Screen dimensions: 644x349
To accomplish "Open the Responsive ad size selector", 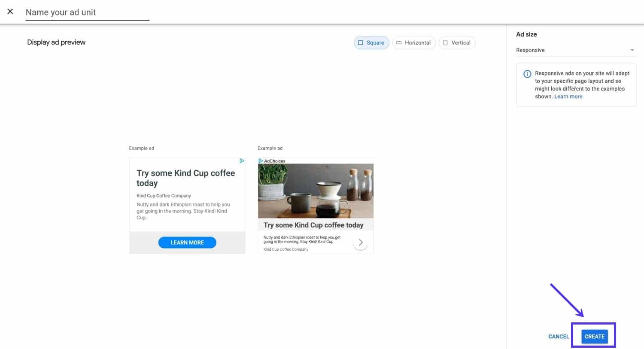I will pos(575,50).
